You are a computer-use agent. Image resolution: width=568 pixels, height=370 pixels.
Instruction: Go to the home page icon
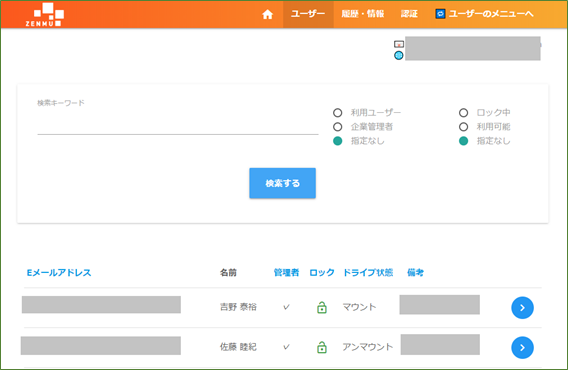point(267,14)
